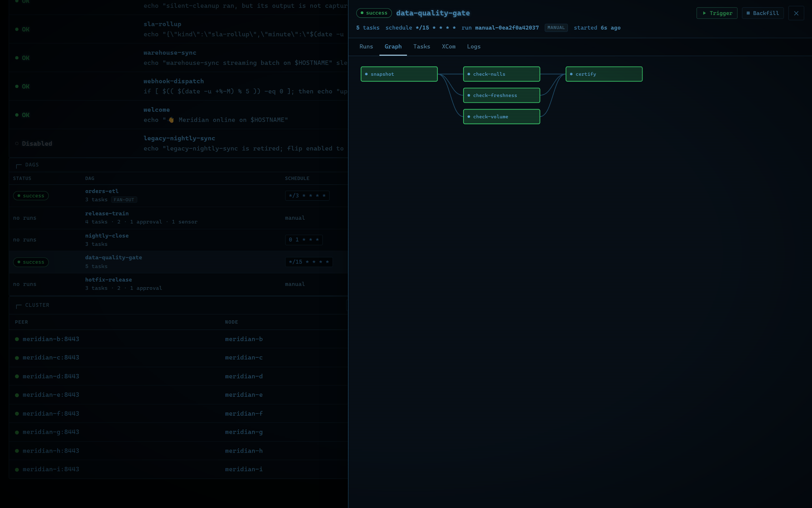Select peer meridian-c:8443
The width and height of the screenshot is (812, 508).
pyautogui.click(x=51, y=358)
